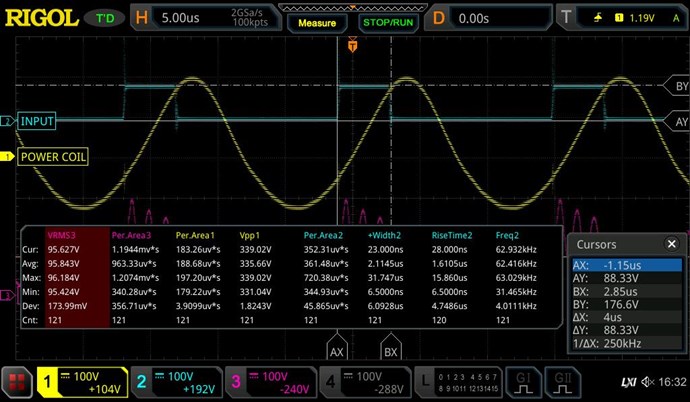Toggle the STOP/RUN button
This screenshot has width=690, height=402.
[388, 23]
